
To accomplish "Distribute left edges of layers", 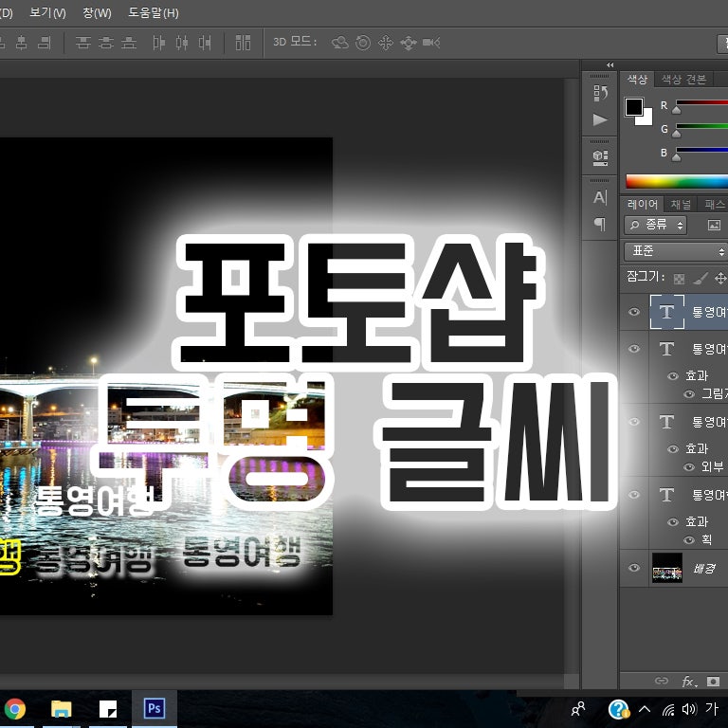I will click(159, 44).
